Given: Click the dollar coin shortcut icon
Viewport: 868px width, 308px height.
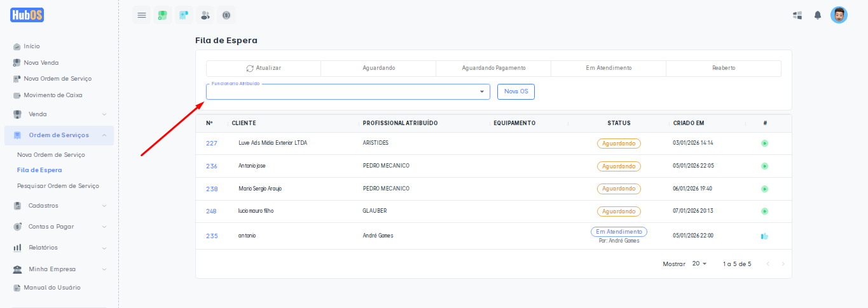Looking at the screenshot, I should click(226, 15).
